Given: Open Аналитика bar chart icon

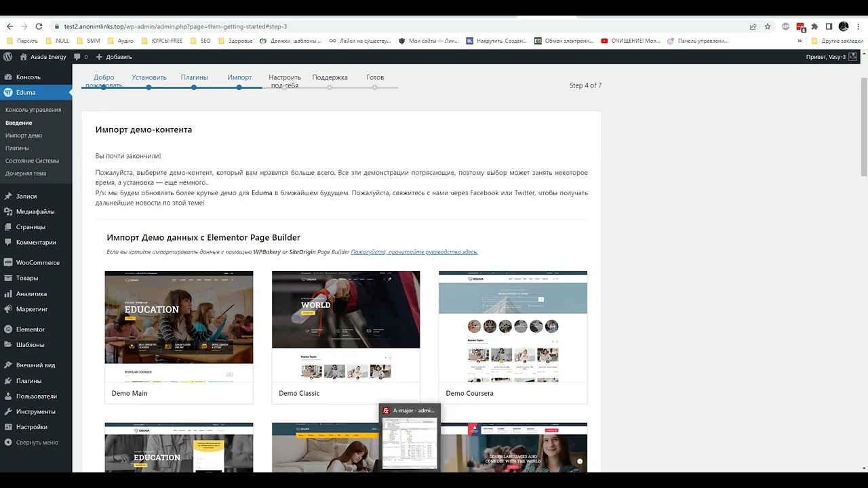Looking at the screenshot, I should (x=8, y=293).
